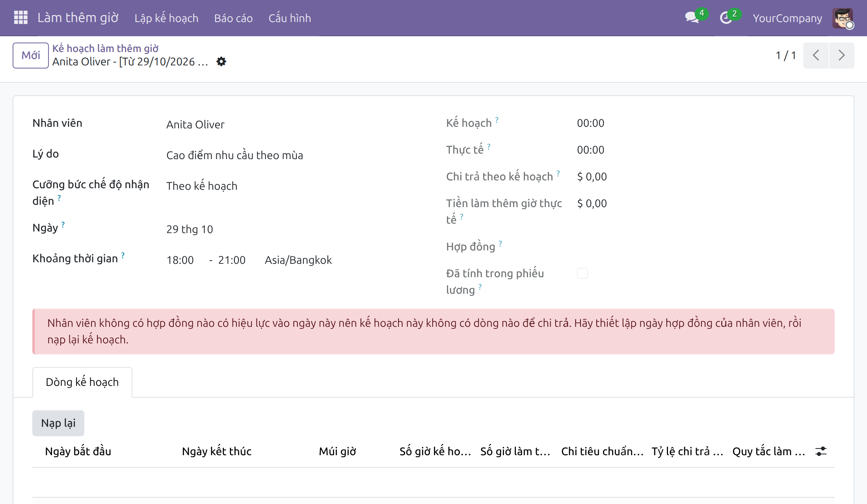The width and height of the screenshot is (867, 504).
Task: Open Báo cáo menu
Action: click(x=233, y=18)
